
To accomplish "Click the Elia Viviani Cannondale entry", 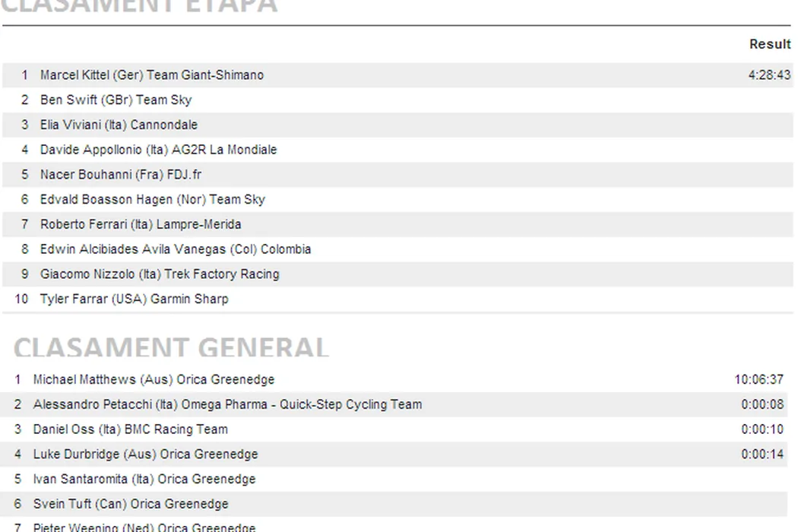I will [119, 125].
